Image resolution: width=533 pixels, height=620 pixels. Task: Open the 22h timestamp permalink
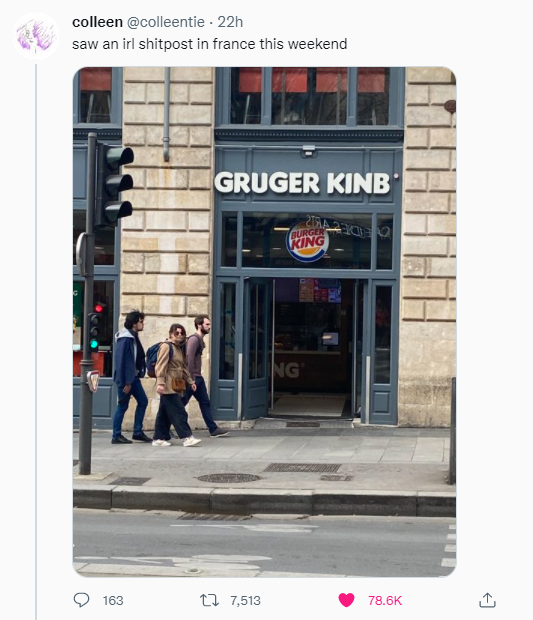click(x=230, y=22)
